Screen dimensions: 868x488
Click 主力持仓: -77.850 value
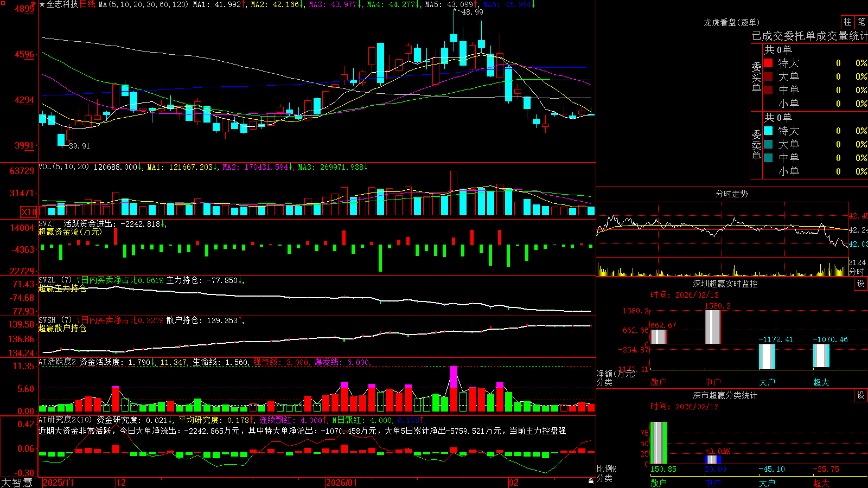point(205,280)
